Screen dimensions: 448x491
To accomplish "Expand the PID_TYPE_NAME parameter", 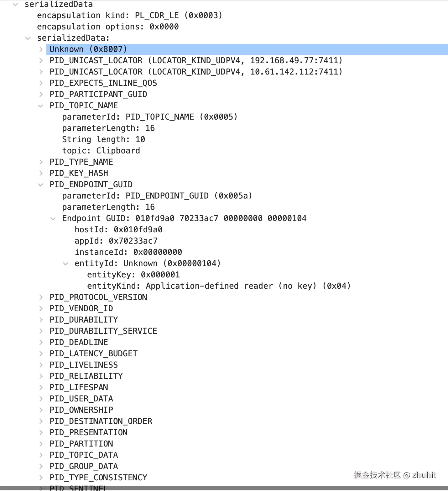I will (x=41, y=162).
